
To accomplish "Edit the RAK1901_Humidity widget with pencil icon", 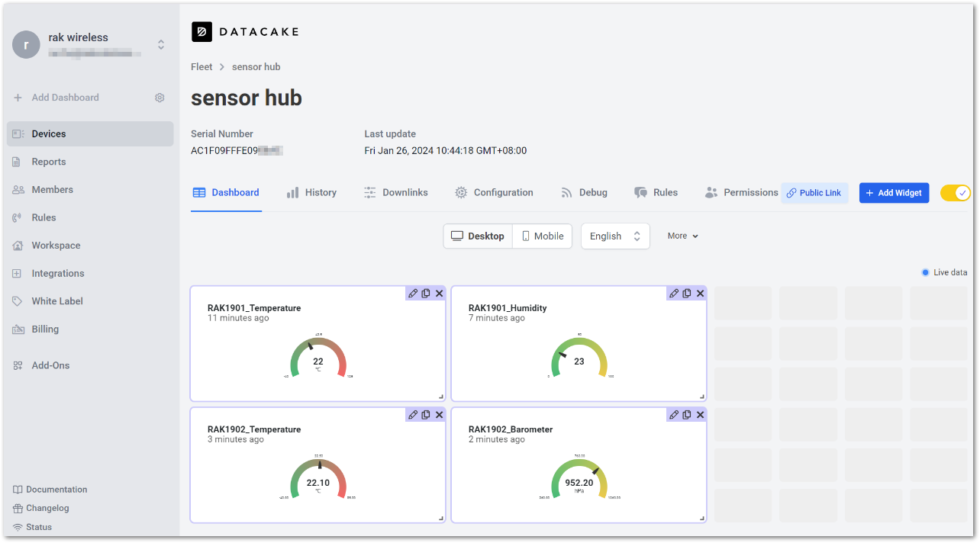I will click(674, 293).
